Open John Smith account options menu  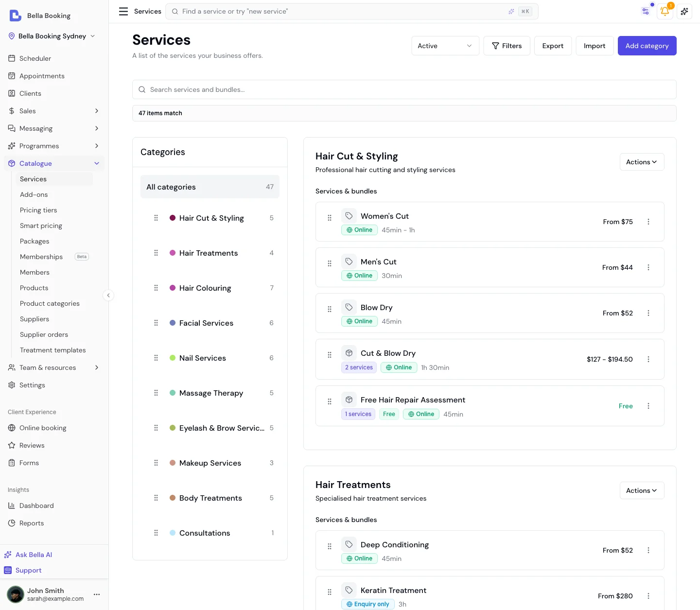click(x=97, y=594)
